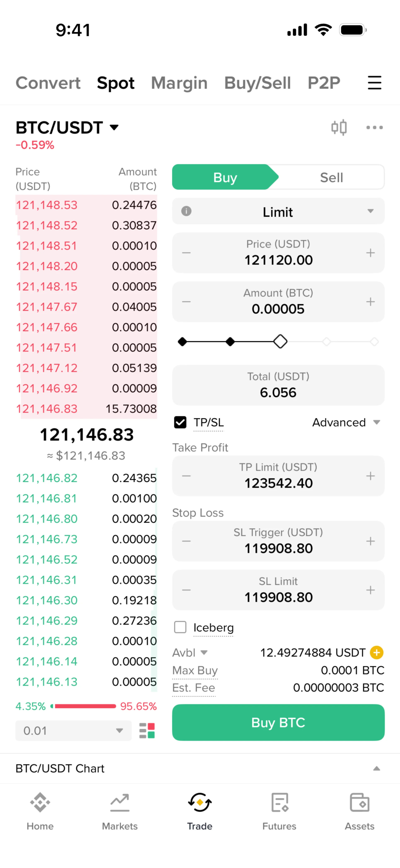Image resolution: width=400 pixels, height=868 pixels.
Task: Open the candlestick chart icon
Action: (339, 127)
